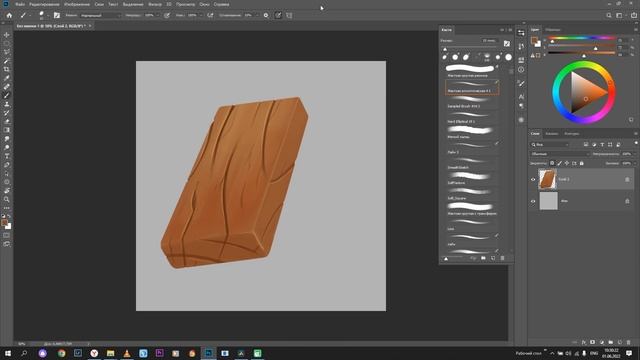
Task: Open the brush settings panel icon
Action: pos(57,16)
